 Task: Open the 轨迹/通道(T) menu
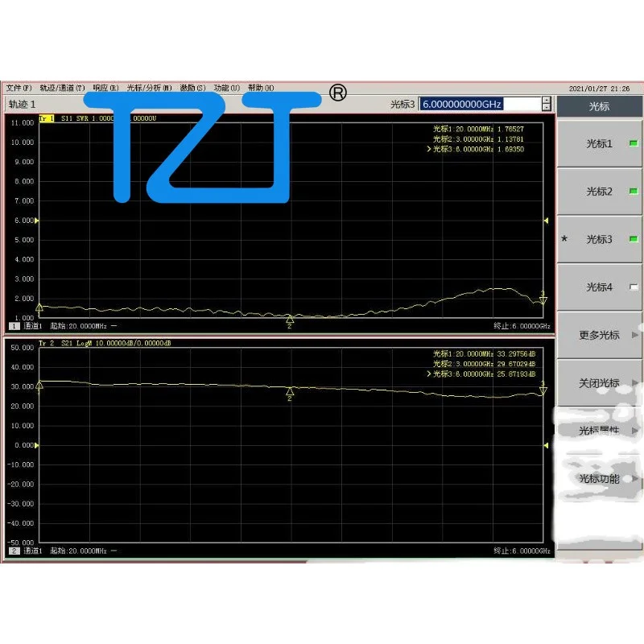(63, 88)
